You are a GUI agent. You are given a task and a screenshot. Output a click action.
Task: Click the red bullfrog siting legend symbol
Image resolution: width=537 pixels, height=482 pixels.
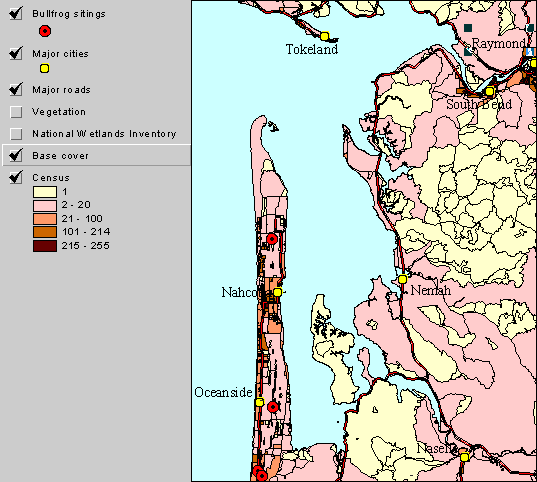point(45,31)
